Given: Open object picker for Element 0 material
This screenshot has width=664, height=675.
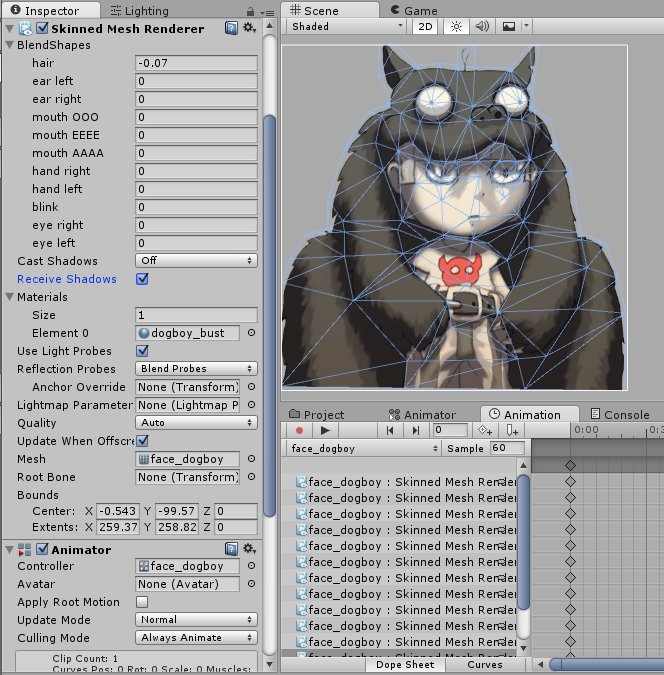Looking at the screenshot, I should click(251, 333).
